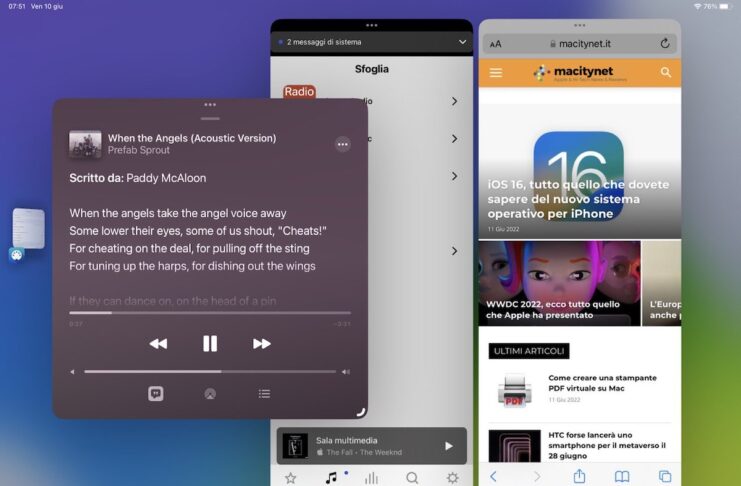Select the Stage Manager side app thumbnail
The image size is (741, 486).
click(x=28, y=229)
